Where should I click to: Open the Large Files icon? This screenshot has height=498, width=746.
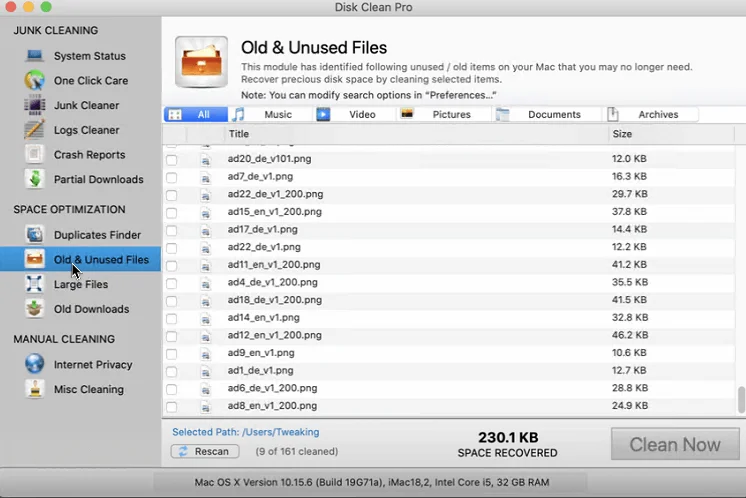[x=34, y=284]
